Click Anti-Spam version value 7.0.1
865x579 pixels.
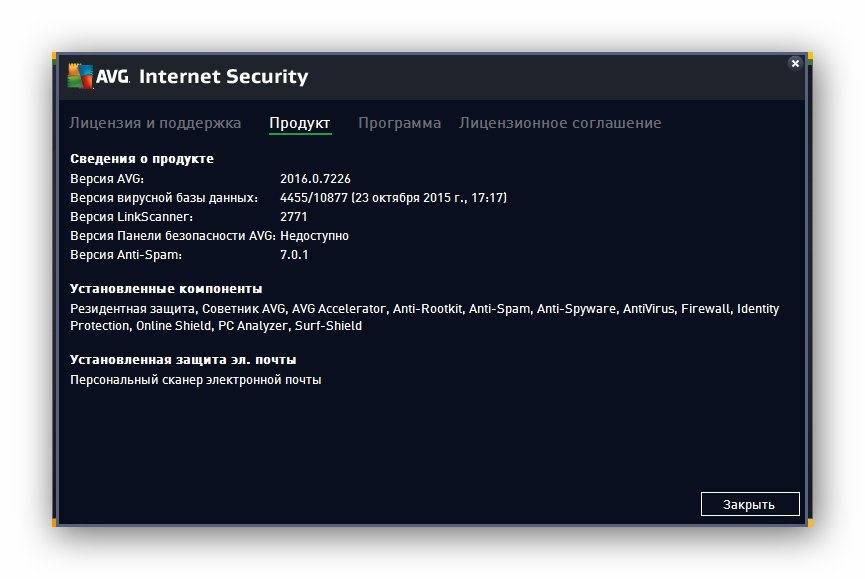point(294,255)
